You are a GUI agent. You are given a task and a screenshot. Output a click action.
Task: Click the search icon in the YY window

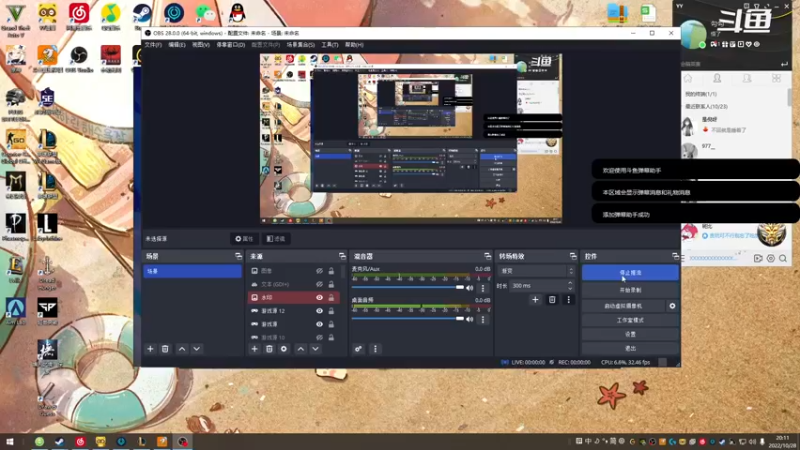783,259
